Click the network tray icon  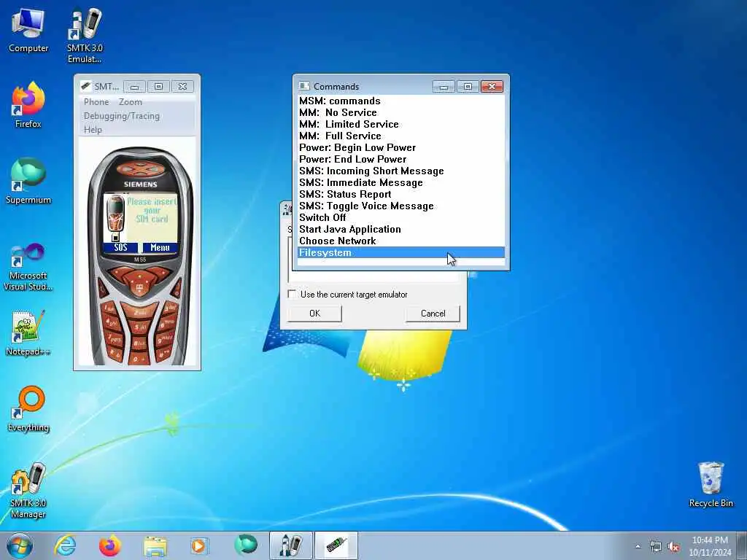tap(656, 547)
